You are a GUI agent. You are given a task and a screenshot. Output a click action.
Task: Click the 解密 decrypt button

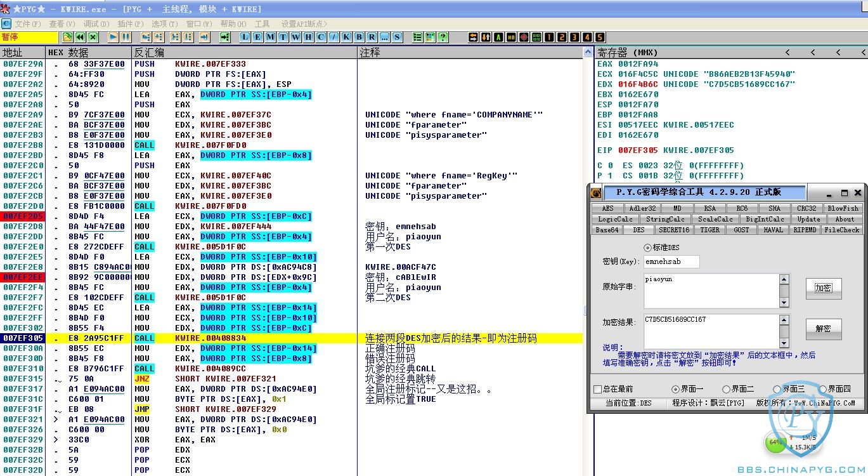[x=824, y=329]
